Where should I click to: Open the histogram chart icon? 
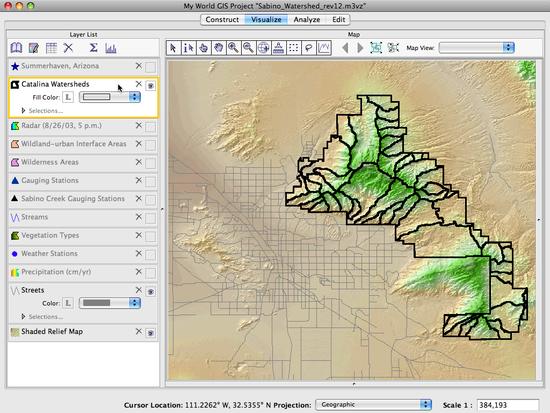111,48
